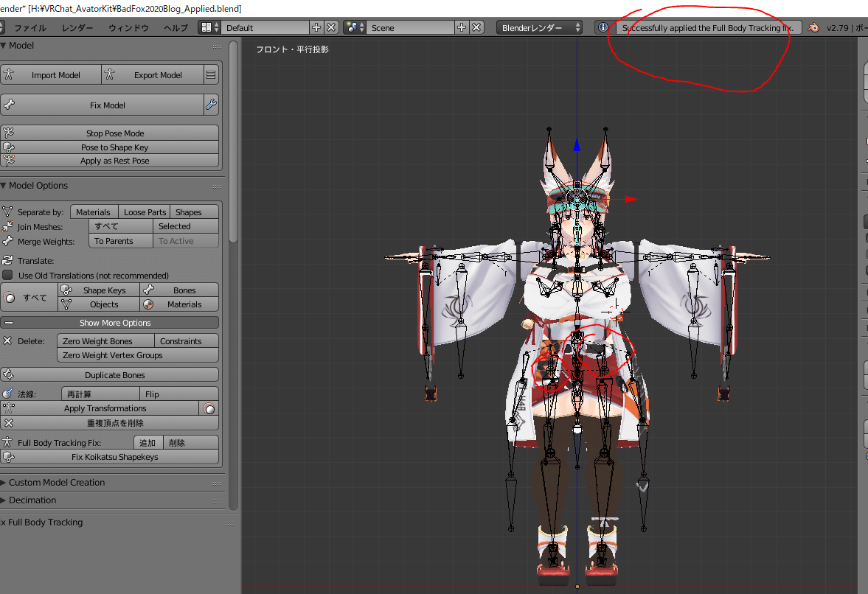
Task: Merge weights To Parents
Action: [121, 241]
